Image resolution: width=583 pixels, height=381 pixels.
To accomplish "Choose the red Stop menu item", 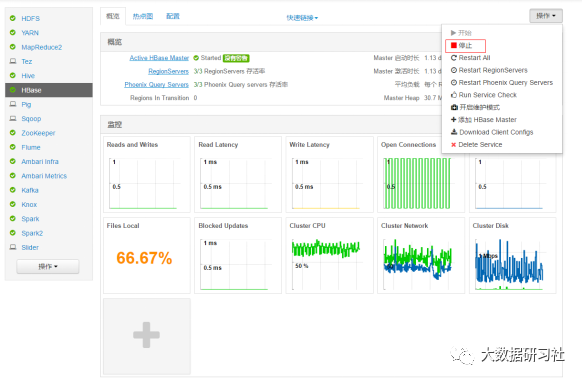I will (465, 46).
